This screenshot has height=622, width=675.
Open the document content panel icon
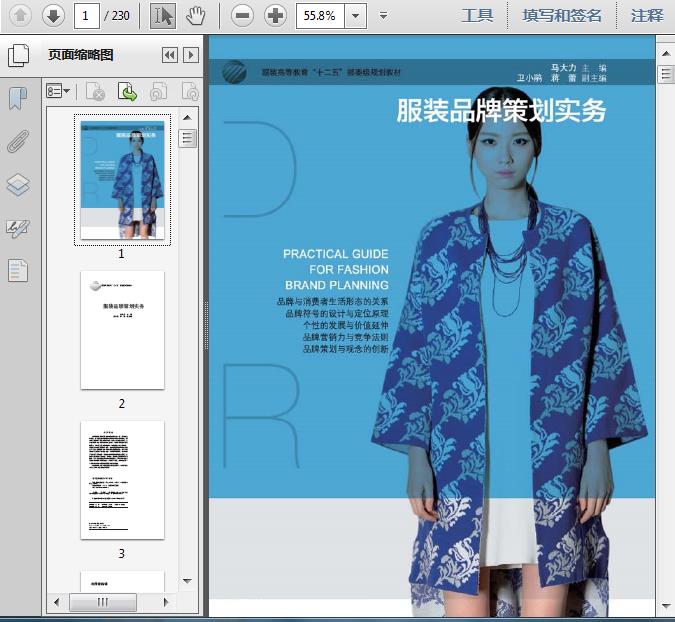(18, 270)
